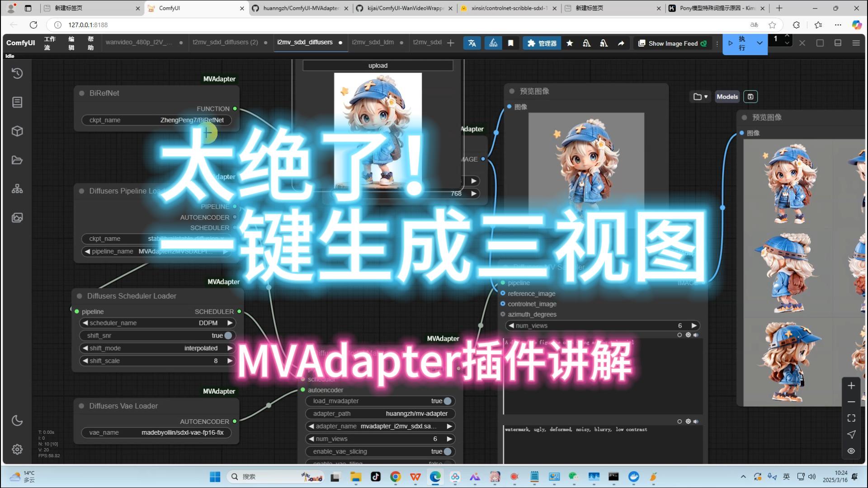Open the hamburger menu icon
868x488 pixels.
[856, 43]
